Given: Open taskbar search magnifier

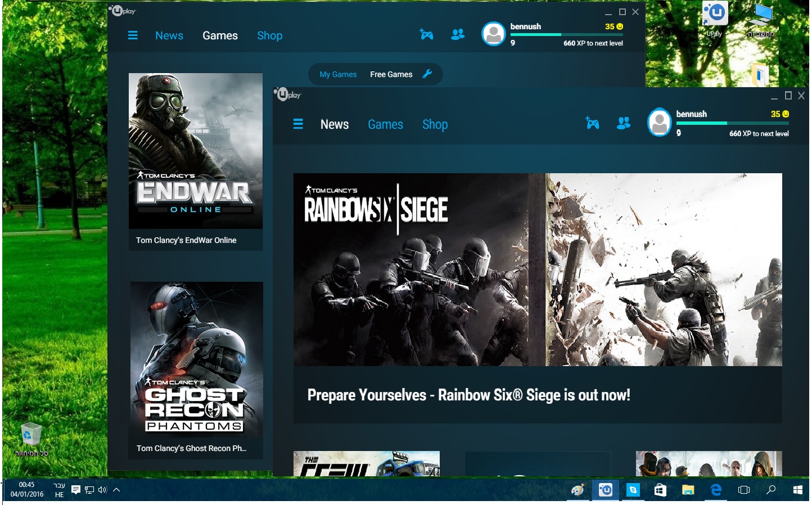Looking at the screenshot, I should [x=771, y=490].
